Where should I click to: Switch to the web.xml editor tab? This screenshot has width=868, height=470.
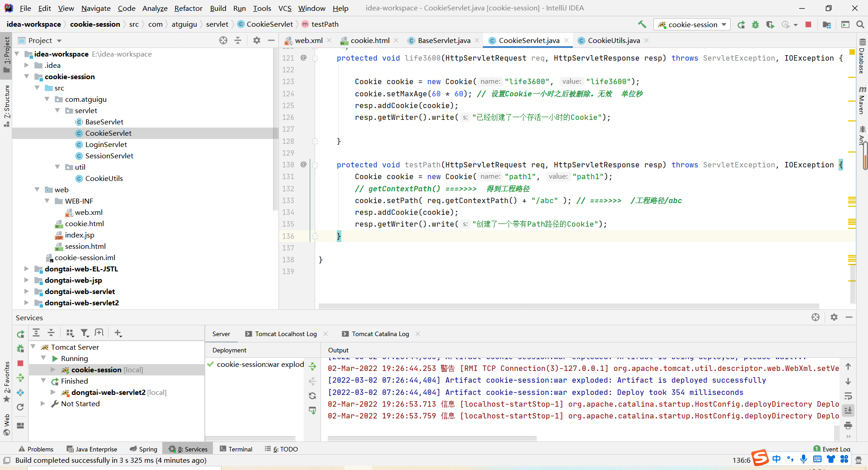[x=308, y=40]
